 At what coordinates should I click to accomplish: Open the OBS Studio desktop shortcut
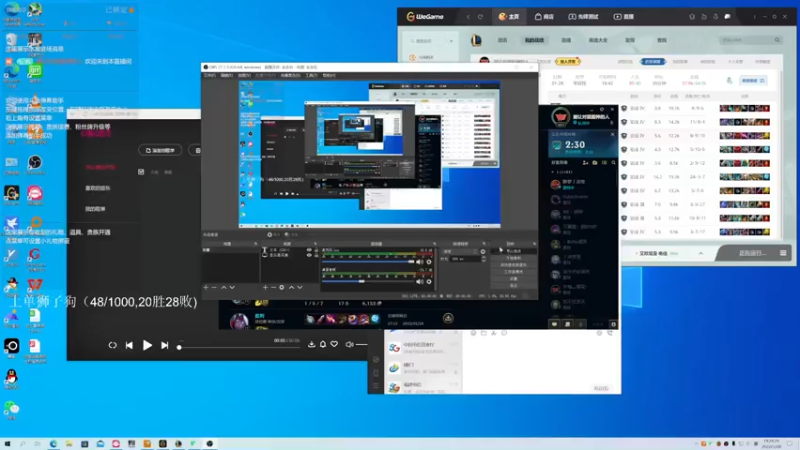click(35, 164)
